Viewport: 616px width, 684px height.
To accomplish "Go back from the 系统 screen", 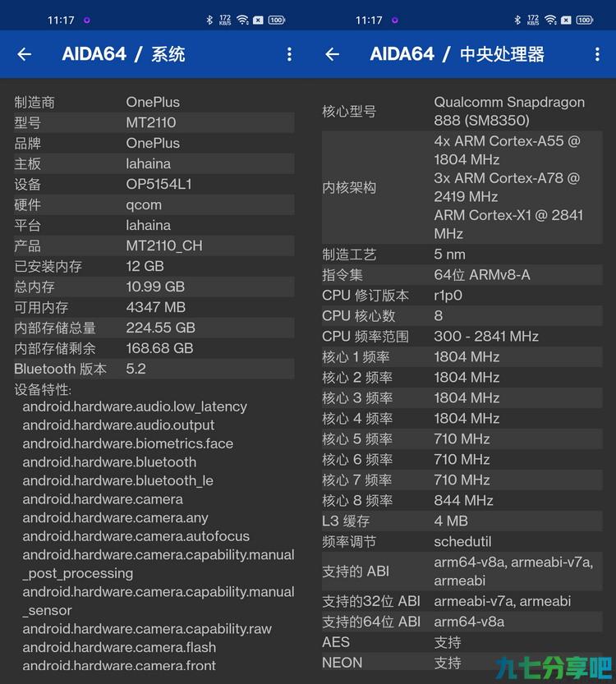I will (x=25, y=54).
